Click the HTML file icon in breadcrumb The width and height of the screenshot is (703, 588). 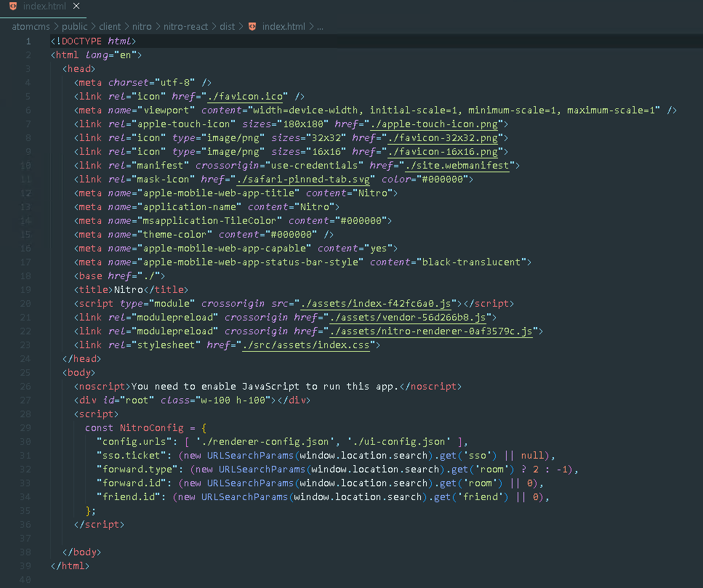click(252, 26)
